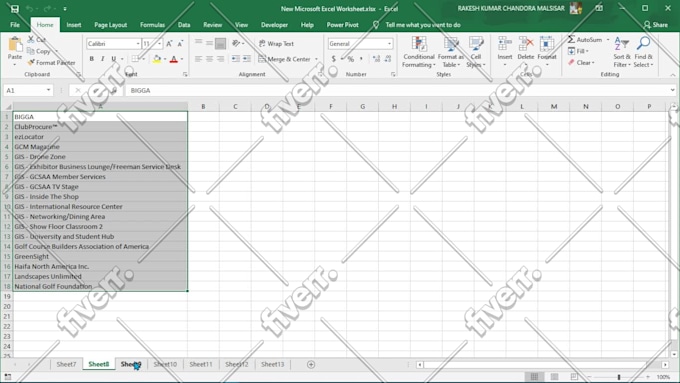Open the Name Box dropdown arrow

(48, 90)
